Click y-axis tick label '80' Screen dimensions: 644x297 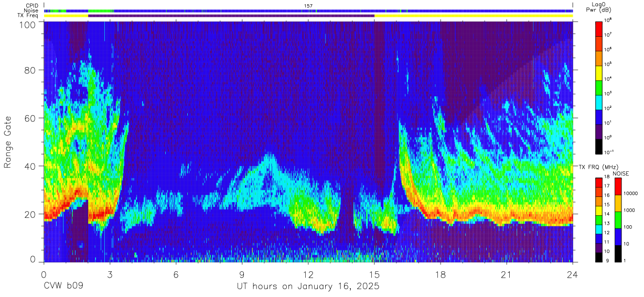[30, 70]
